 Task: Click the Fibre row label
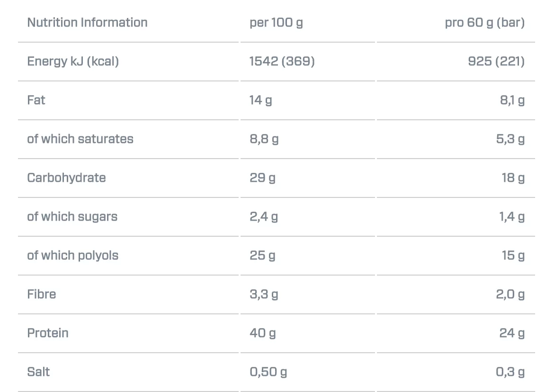41,294
